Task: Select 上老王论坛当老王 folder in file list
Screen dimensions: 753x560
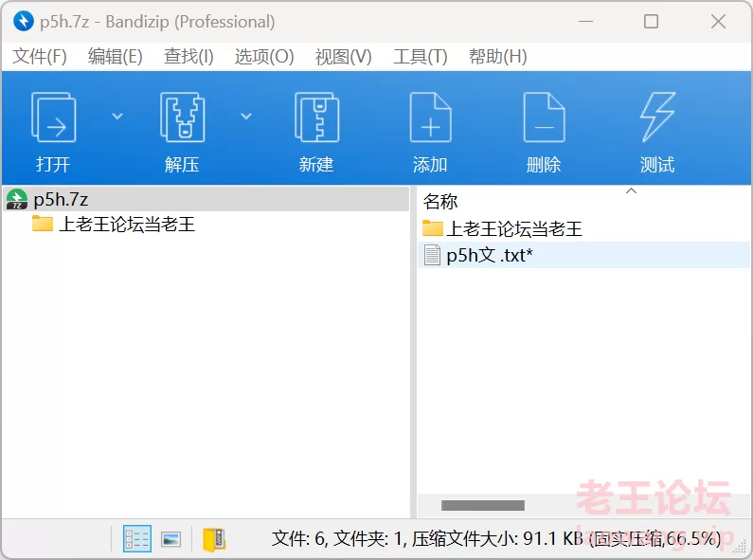Action: pyautogui.click(x=514, y=228)
